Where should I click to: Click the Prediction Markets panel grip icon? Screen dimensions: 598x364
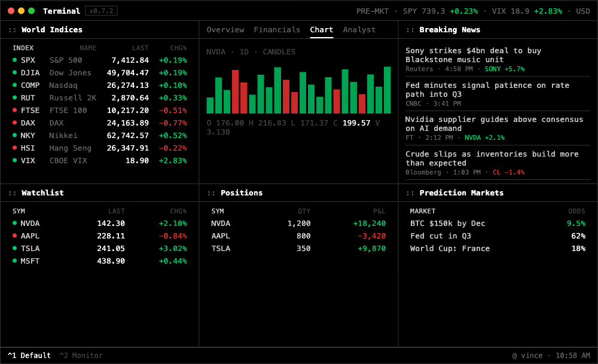pyautogui.click(x=410, y=193)
